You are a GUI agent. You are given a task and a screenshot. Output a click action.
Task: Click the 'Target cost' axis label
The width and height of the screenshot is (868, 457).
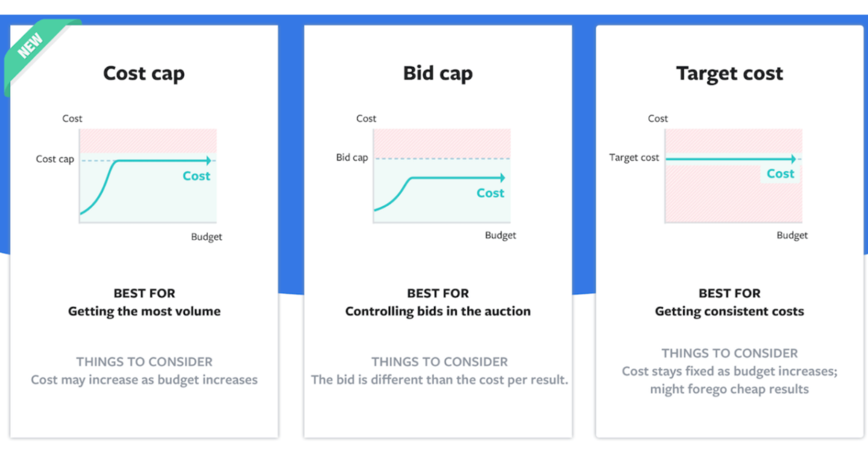tap(634, 158)
